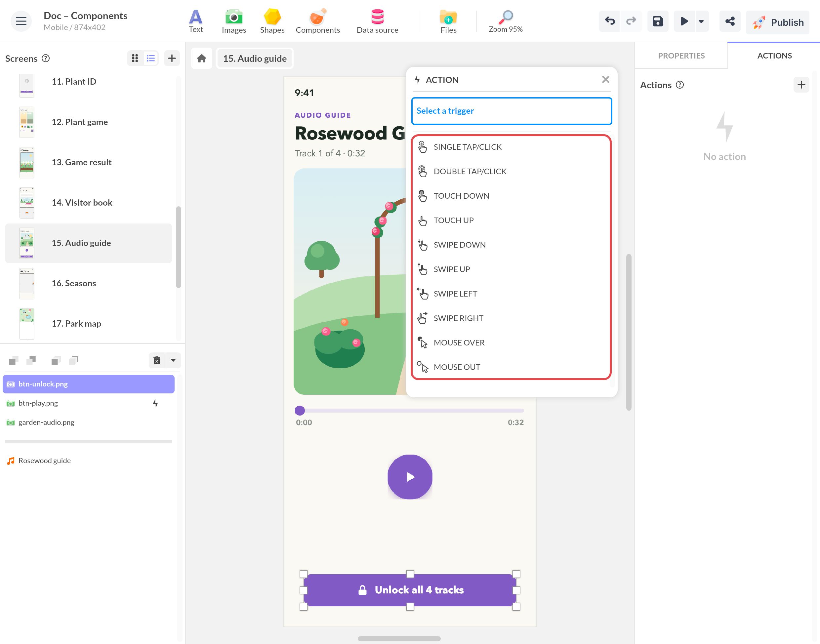Open the Screens help icon
The width and height of the screenshot is (820, 644).
[x=46, y=59]
